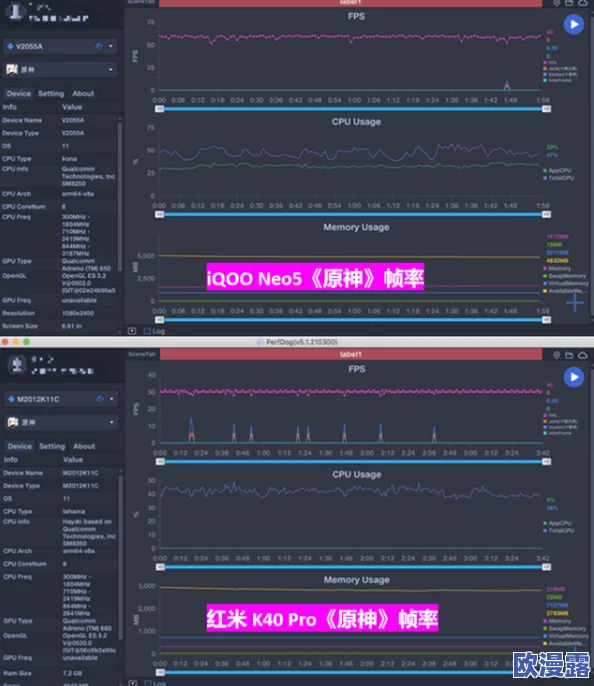The height and width of the screenshot is (686, 594).
Task: Switch to Setting tab in upper panel
Action: (x=51, y=94)
